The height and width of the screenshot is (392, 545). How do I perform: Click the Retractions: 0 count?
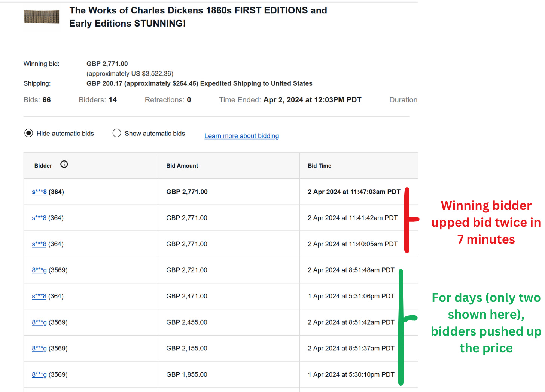(168, 100)
